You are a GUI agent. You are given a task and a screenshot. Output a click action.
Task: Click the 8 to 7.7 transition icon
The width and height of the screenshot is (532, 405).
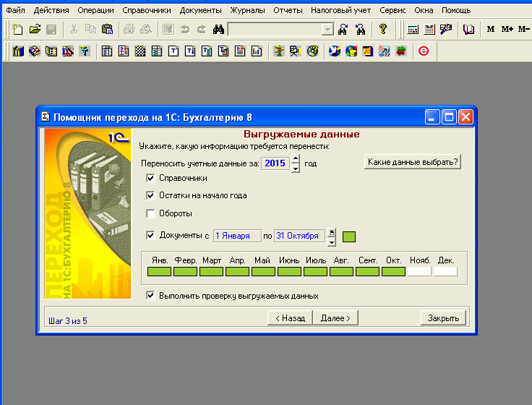point(385,51)
